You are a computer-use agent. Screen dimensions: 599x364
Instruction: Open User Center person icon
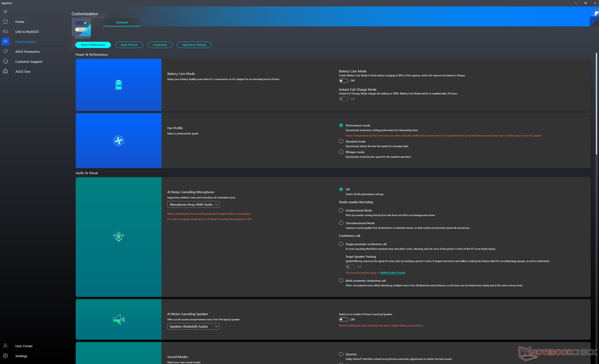click(5, 346)
